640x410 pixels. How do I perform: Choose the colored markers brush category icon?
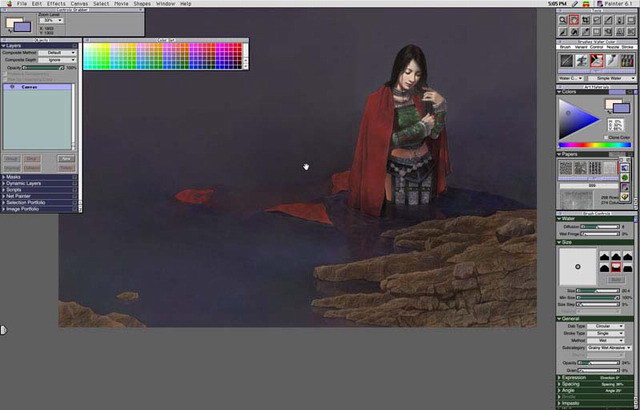click(627, 61)
